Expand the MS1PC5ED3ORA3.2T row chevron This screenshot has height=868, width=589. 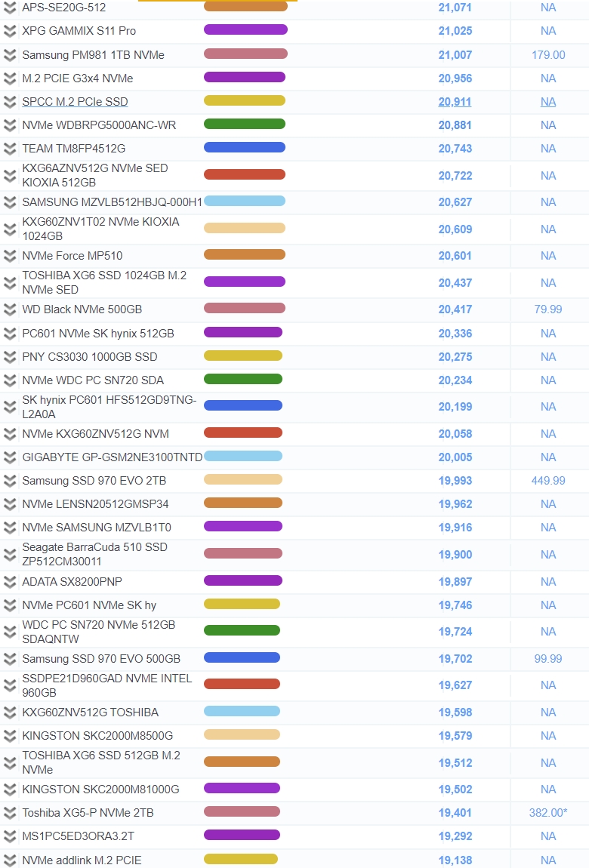9,836
